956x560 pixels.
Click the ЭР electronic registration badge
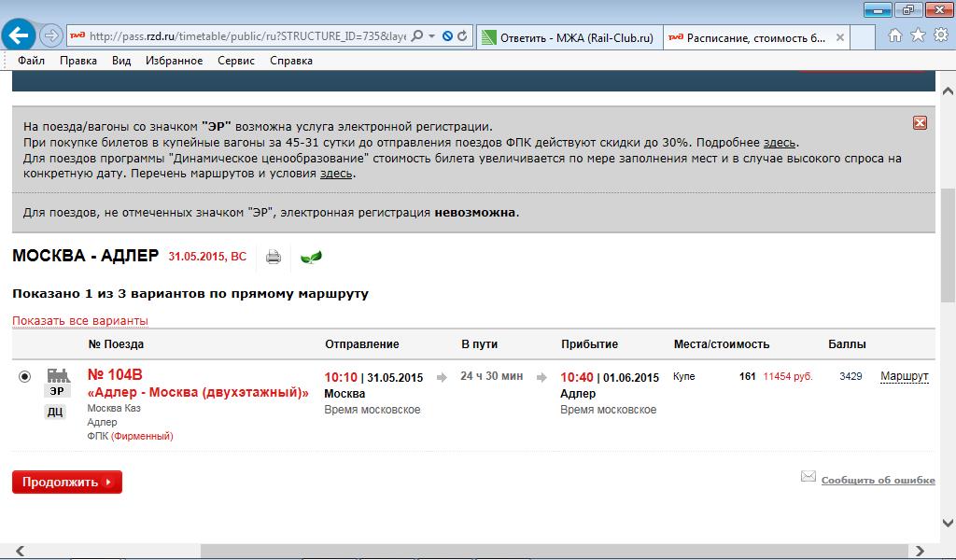point(57,392)
